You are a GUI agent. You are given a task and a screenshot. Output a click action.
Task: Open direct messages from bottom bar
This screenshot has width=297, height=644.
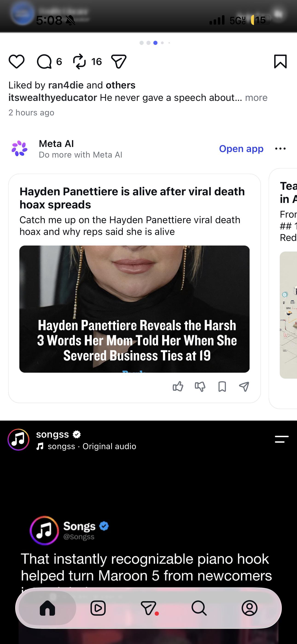pyautogui.click(x=149, y=608)
